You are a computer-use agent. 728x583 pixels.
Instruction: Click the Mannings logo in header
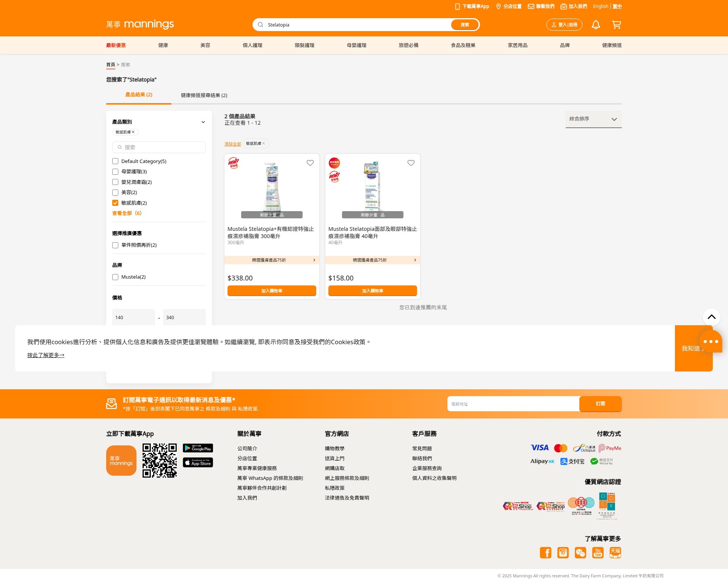140,25
